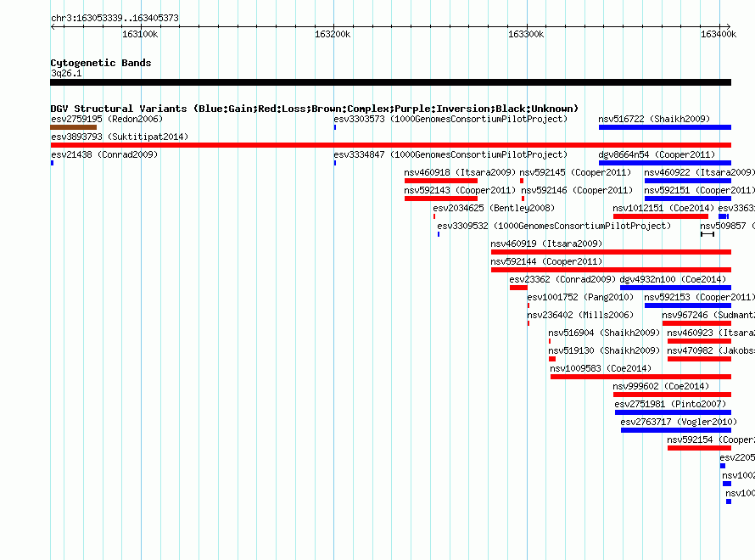Select the esv3334847 (1000GenomesConsortiumPilotProject) label
755x560 pixels.
coord(450,154)
